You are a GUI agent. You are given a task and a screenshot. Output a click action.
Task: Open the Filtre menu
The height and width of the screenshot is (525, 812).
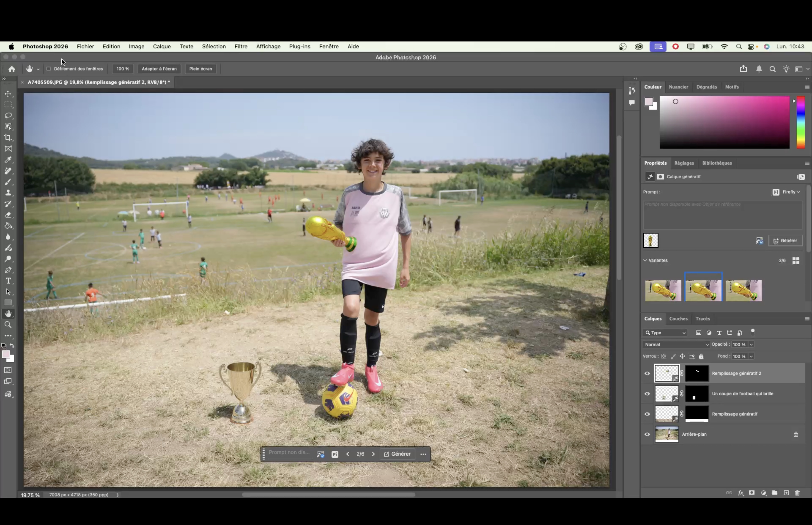pos(241,46)
